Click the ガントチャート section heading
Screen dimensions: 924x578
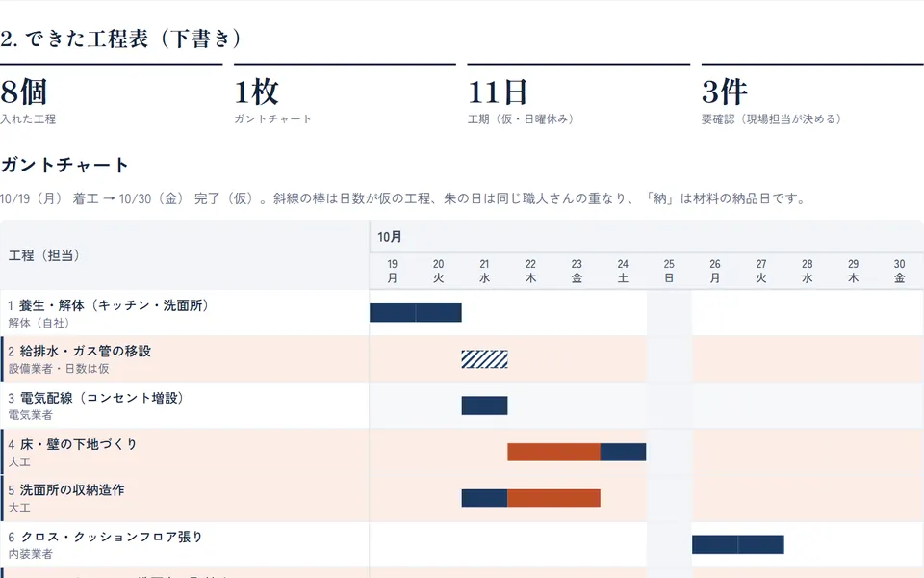click(64, 165)
